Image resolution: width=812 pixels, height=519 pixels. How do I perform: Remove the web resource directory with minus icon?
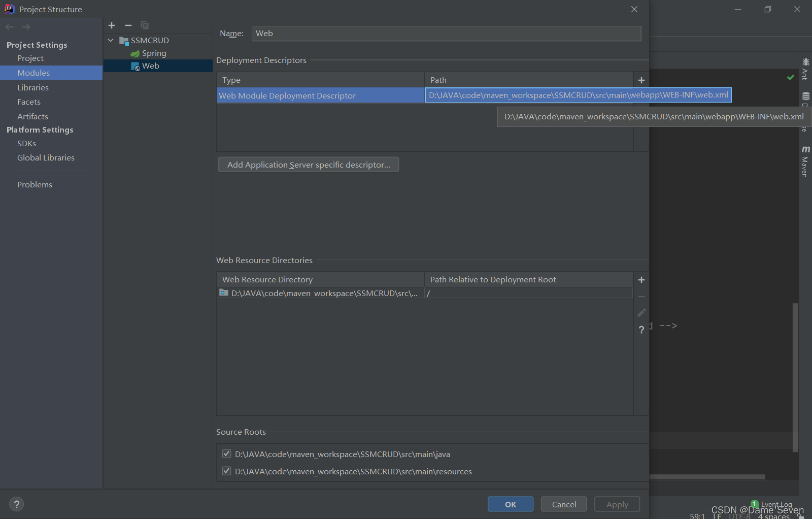coord(641,297)
